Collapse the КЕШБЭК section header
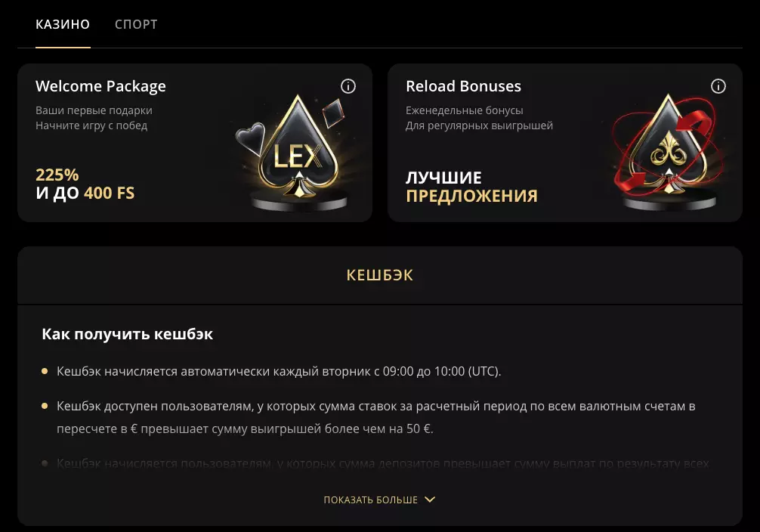Image resolution: width=760 pixels, height=532 pixels. click(x=380, y=275)
